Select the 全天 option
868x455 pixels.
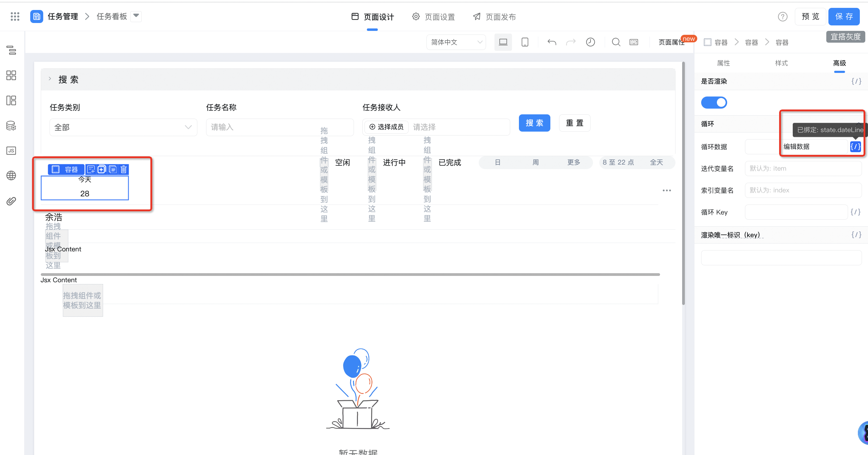(656, 162)
